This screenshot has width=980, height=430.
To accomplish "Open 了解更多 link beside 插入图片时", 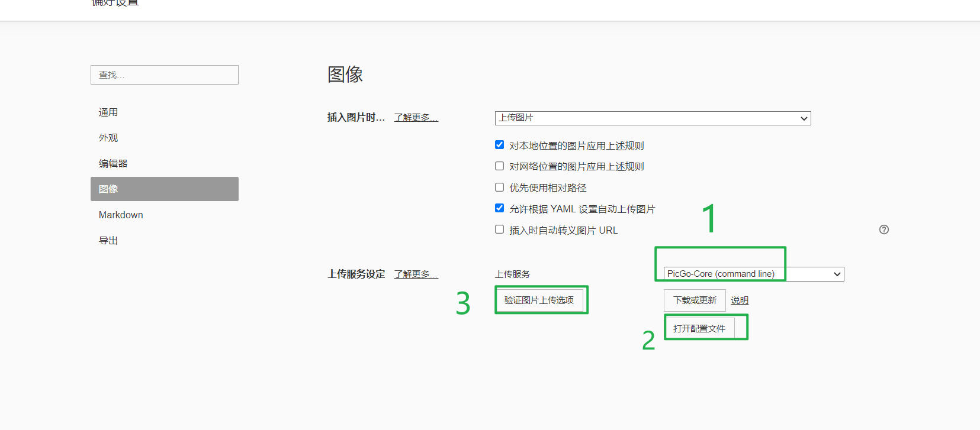I will [x=416, y=118].
